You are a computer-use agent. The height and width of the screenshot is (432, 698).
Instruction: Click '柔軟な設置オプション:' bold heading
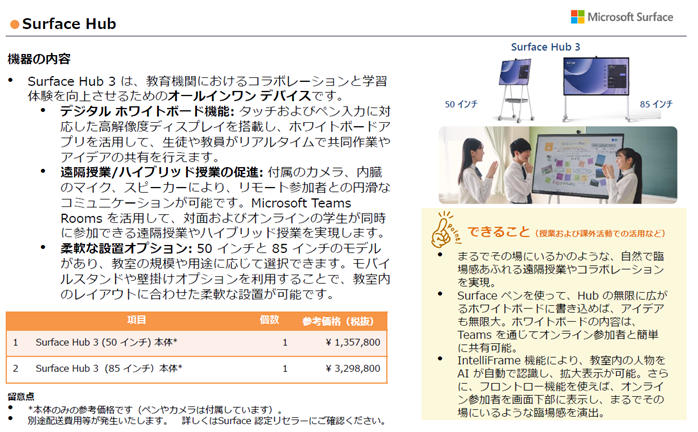pos(126,248)
